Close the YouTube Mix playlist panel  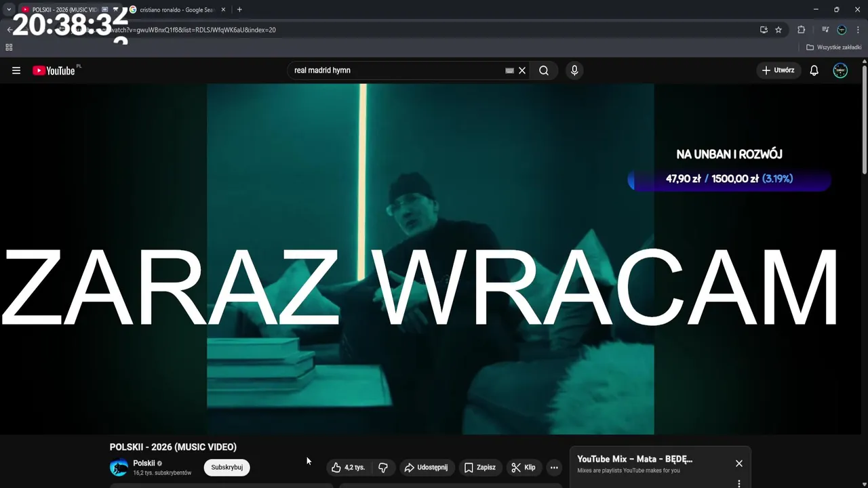[x=739, y=464]
